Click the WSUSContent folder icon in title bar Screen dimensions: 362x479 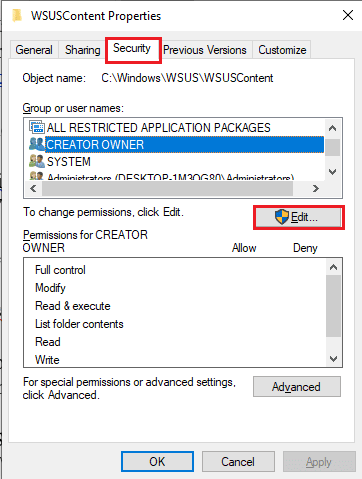click(x=17, y=16)
